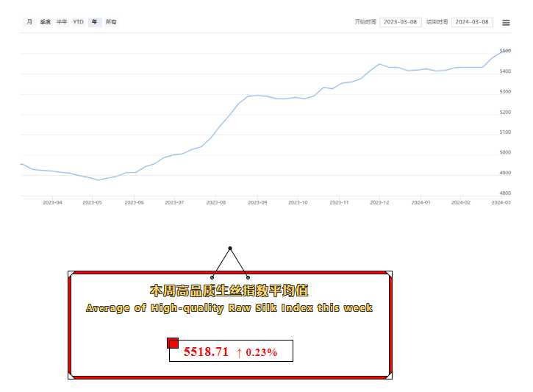Click the 结束时间 end time label
The image size is (533, 392).
pos(437,22)
